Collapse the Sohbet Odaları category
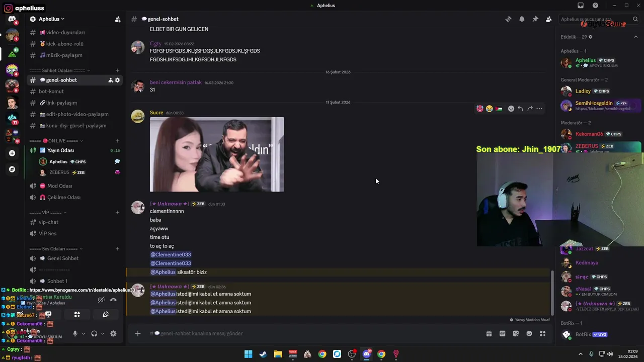This screenshot has height=362, width=644. (x=60, y=70)
